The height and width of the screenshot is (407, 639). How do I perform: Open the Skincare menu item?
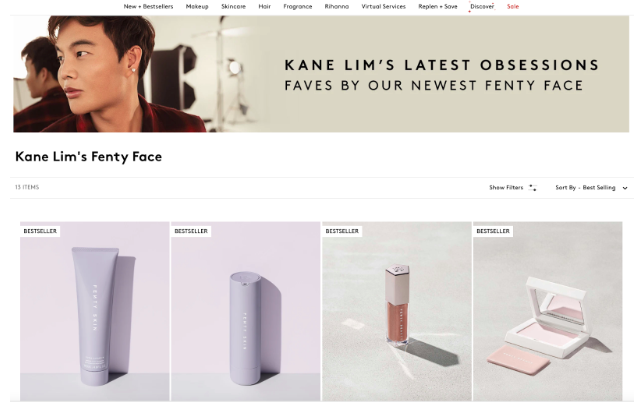(x=233, y=6)
